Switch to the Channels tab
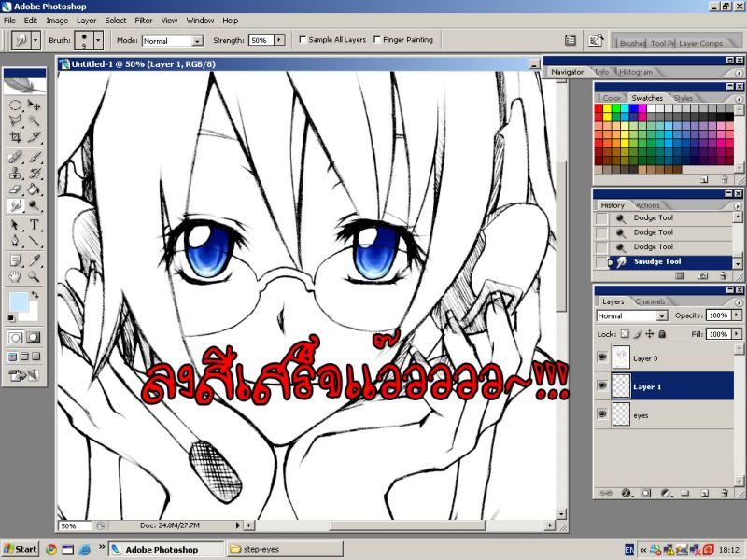 649,301
